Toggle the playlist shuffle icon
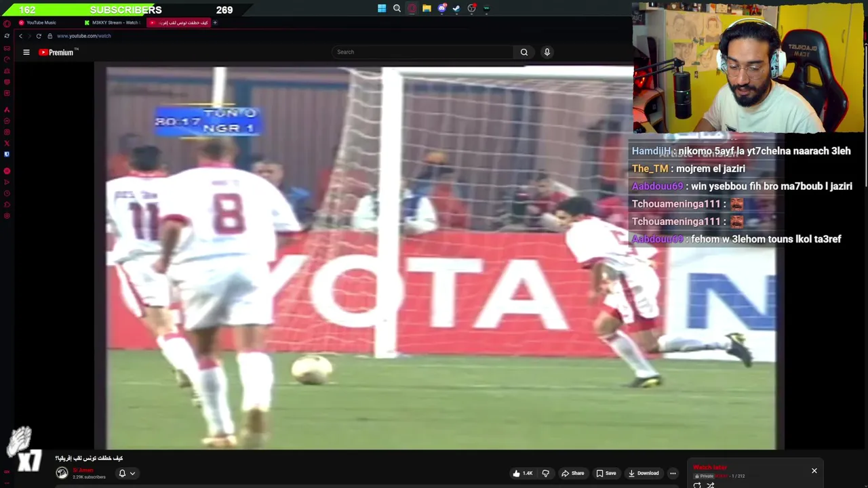The width and height of the screenshot is (868, 488). 710,485
